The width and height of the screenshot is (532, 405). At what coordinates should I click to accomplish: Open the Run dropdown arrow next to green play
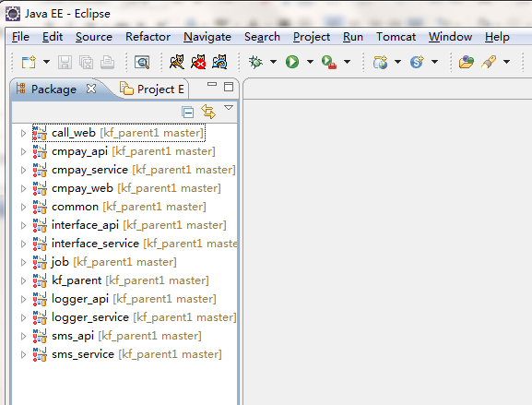click(x=310, y=62)
